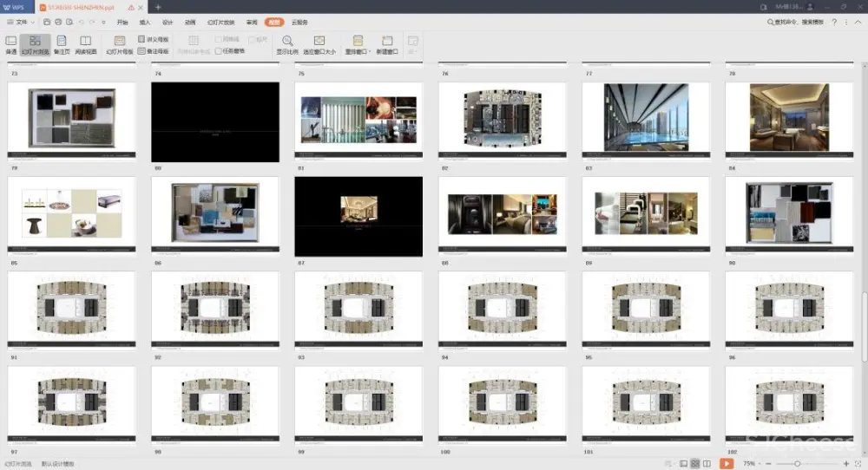
Task: Click New Window (新建窗口) button
Action: point(387,44)
